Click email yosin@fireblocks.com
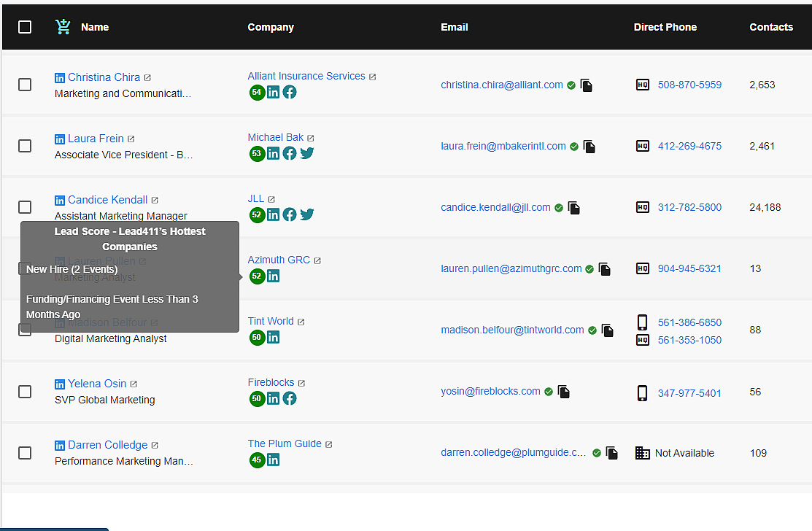Image resolution: width=812 pixels, height=531 pixels. click(x=490, y=391)
